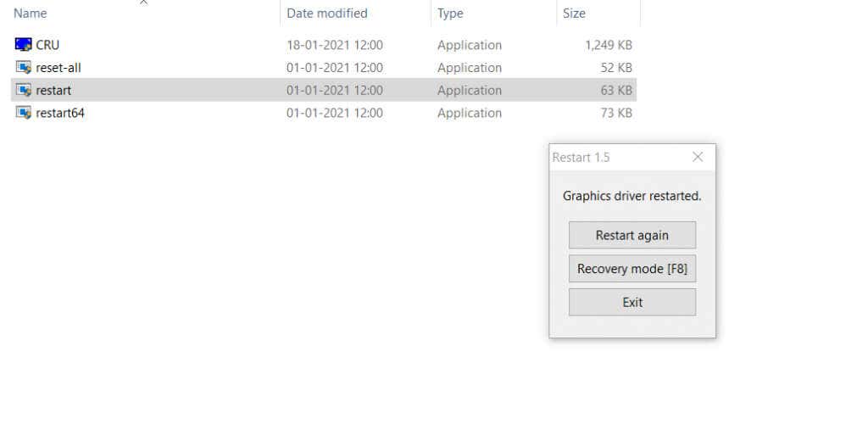
Task: Sort files by the Size column
Action: pyautogui.click(x=574, y=14)
